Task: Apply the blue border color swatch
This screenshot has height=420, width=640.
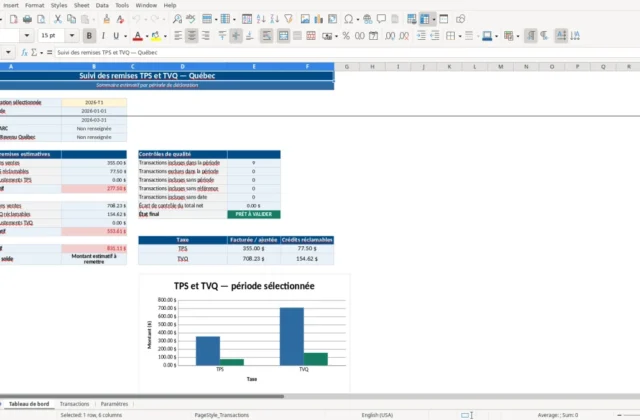Action: coord(487,36)
